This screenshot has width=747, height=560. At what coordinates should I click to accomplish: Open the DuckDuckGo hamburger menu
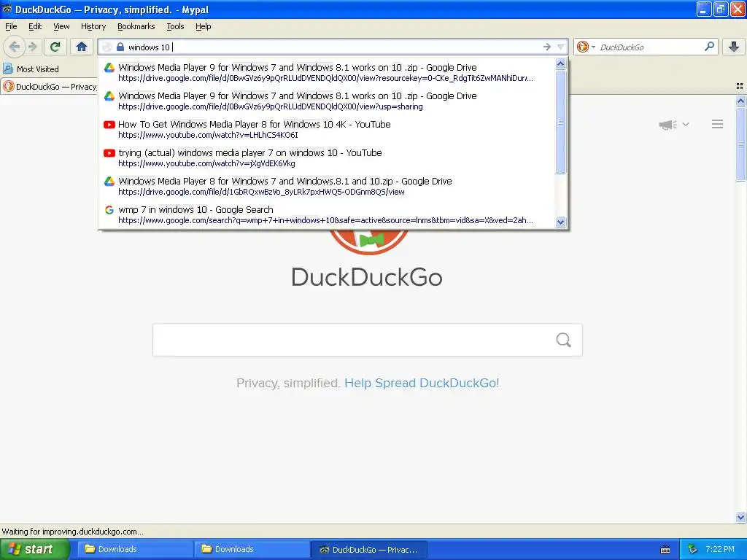718,124
